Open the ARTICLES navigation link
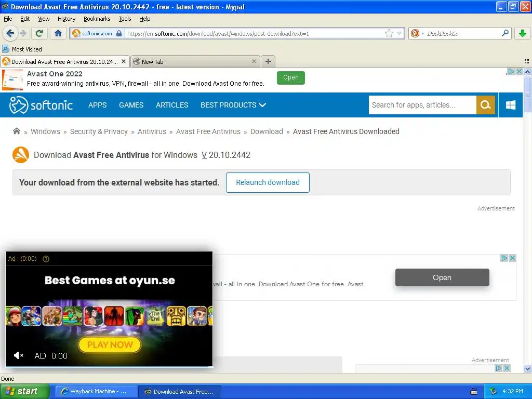This screenshot has height=399, width=532. 172,105
